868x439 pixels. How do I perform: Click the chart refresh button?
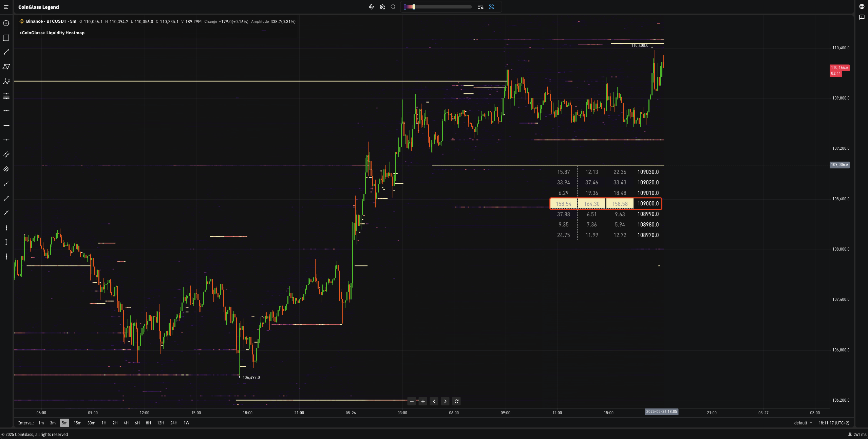point(456,401)
